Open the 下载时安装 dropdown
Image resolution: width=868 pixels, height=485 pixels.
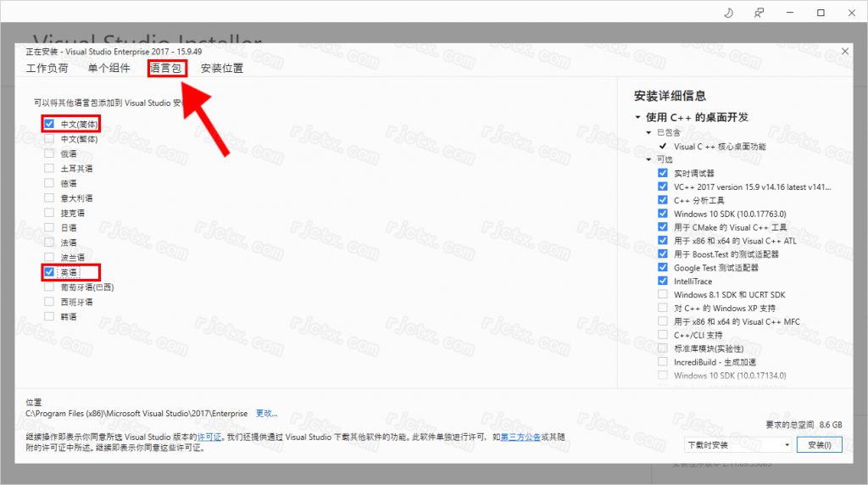[737, 445]
